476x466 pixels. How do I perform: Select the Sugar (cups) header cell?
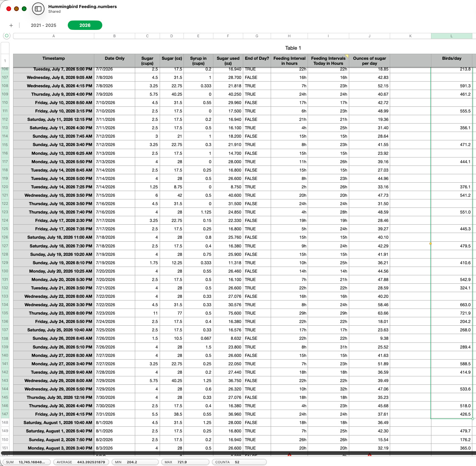(x=147, y=61)
